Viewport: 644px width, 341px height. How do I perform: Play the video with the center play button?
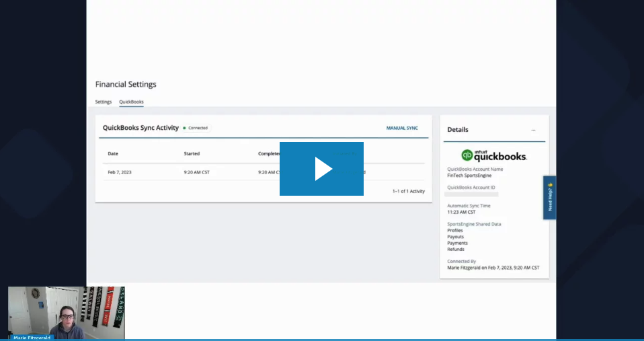(321, 169)
